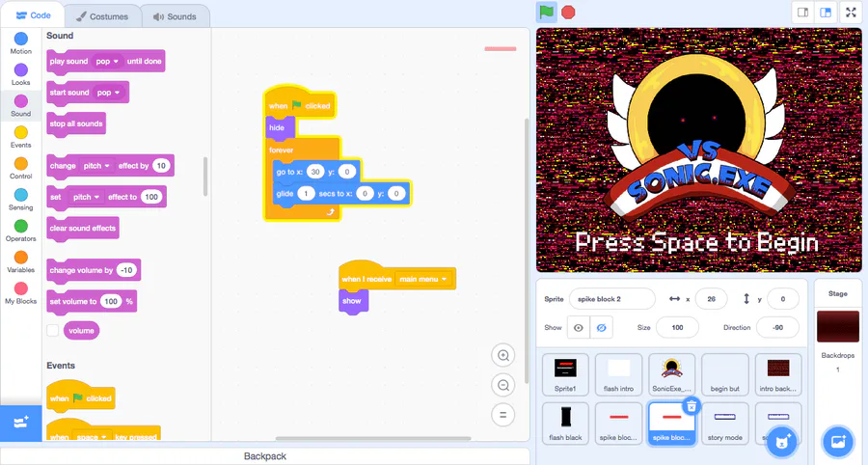Click the when flag clicked palette block
Viewport: 868px width, 465px height.
[x=81, y=398]
